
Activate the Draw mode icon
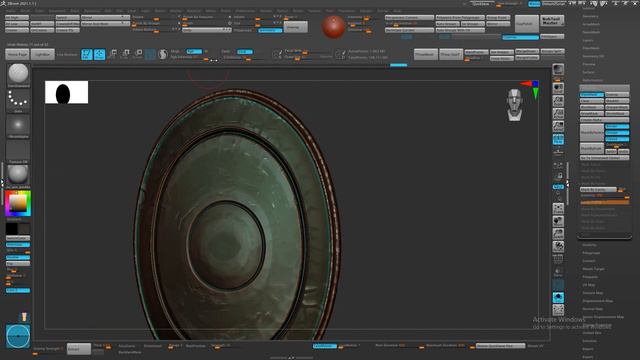tap(100, 54)
